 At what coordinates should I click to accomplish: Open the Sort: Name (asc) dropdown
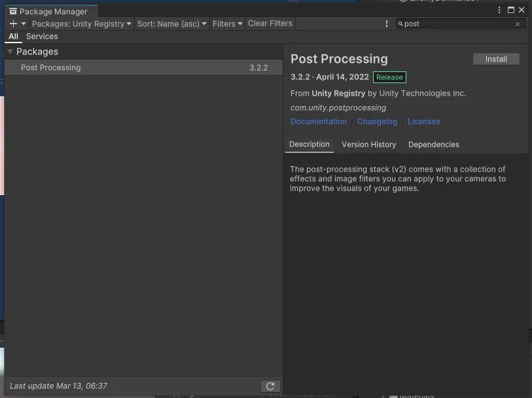(x=171, y=24)
